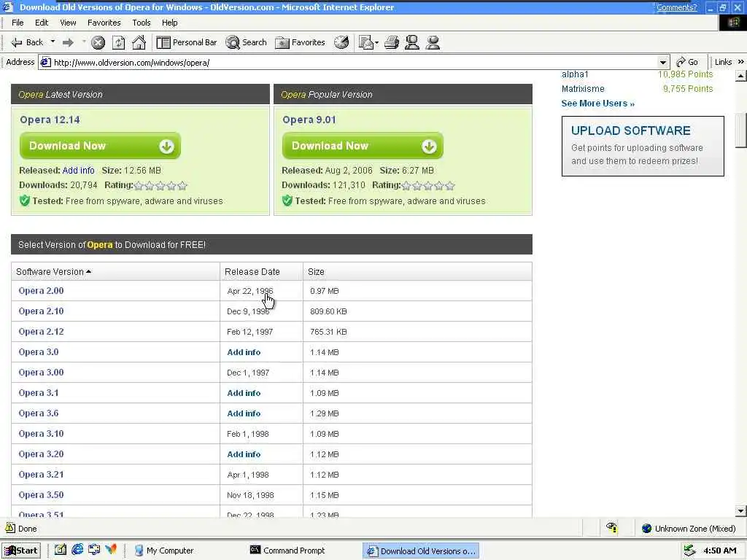Click Download Now for Opera 9.01
This screenshot has height=560, width=747.
(363, 146)
